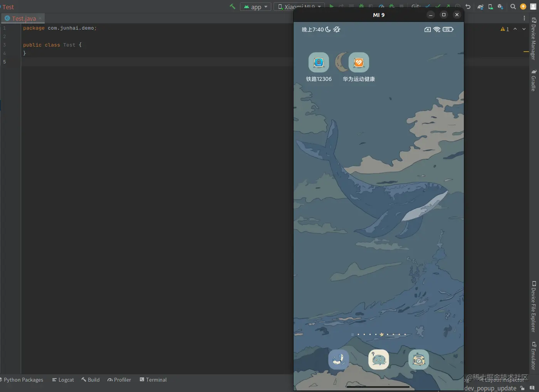The width and height of the screenshot is (539, 392).
Task: Tap the muted bell icon in the phone status bar
Action: point(337,30)
